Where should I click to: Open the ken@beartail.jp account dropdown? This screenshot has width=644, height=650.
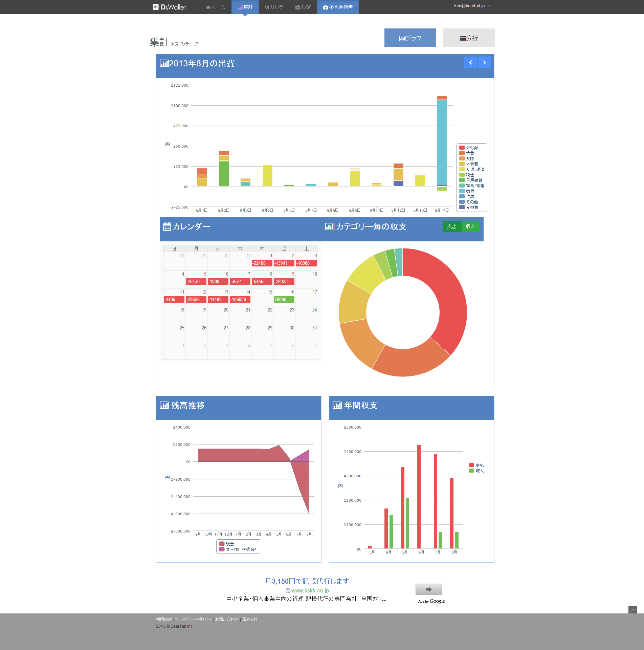click(x=472, y=6)
